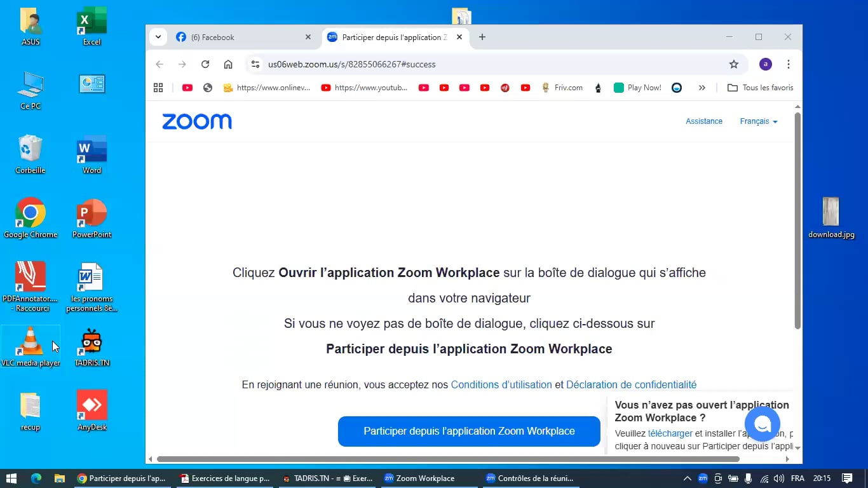The width and height of the screenshot is (868, 488).
Task: Expand the Français language dropdown
Action: pyautogui.click(x=759, y=121)
